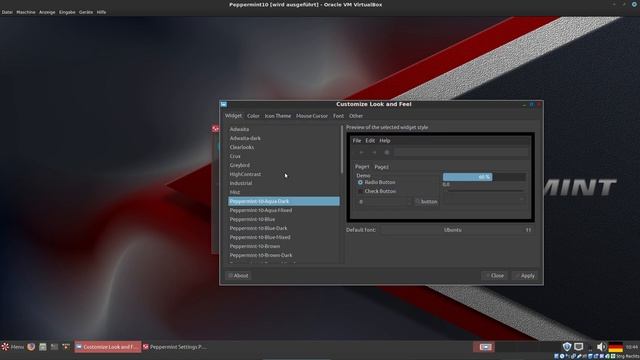640x360 pixels.
Task: Switch to the Widget tab
Action: pos(233,116)
